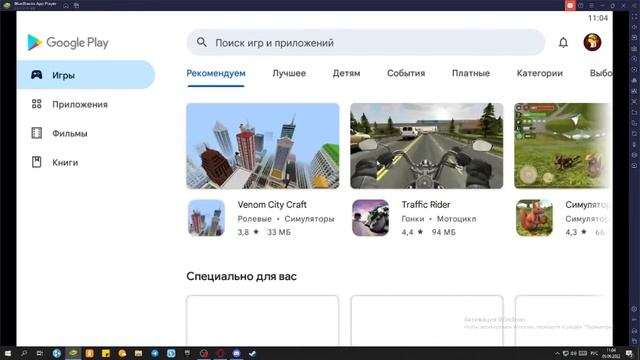
Task: Open BlueStacks from the taskbar
Action: click(73, 353)
